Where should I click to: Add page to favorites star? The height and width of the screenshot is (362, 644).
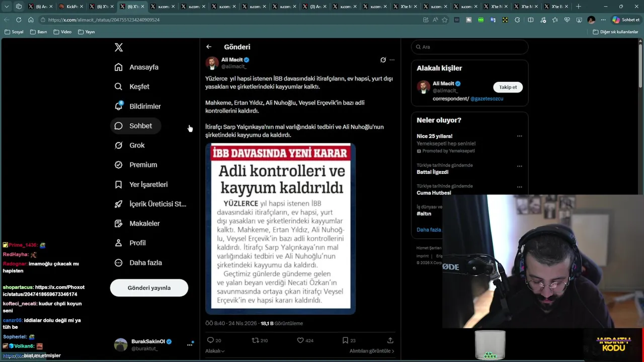445,20
